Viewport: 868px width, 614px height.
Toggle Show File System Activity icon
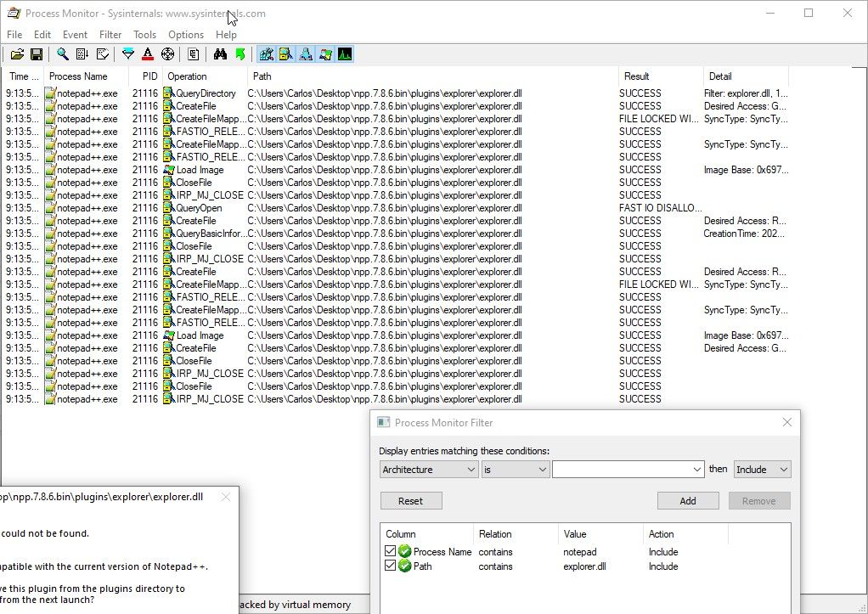click(x=286, y=54)
